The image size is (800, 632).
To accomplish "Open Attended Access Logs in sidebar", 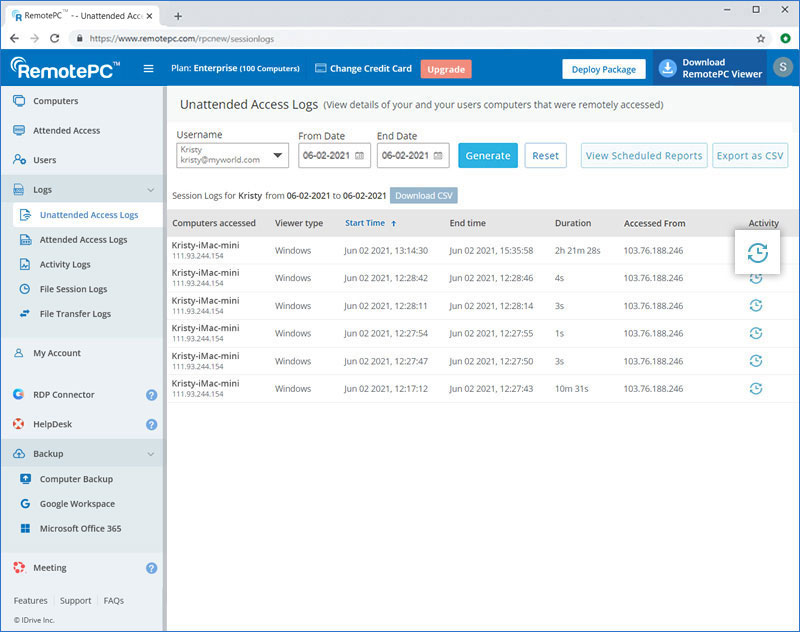I will [x=83, y=240].
